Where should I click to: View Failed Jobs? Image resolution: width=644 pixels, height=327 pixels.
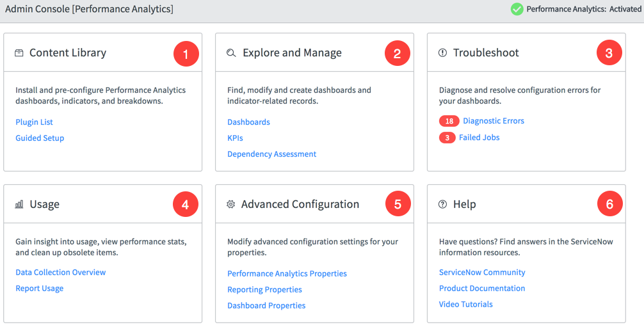click(479, 138)
